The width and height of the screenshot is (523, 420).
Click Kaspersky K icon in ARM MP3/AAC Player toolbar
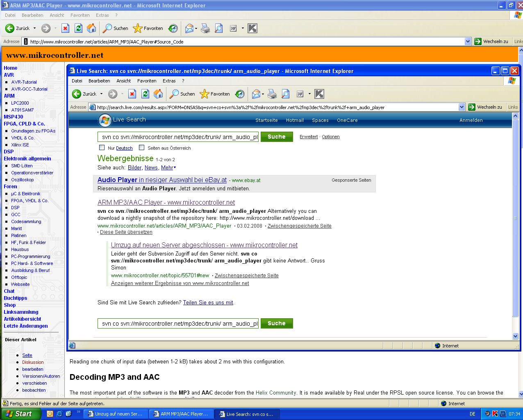pyautogui.click(x=252, y=28)
